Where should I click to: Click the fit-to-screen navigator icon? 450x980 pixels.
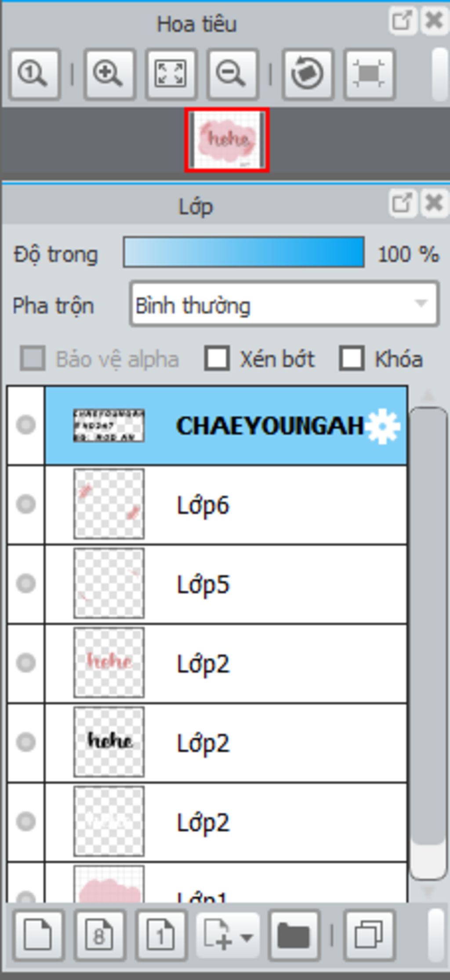(x=171, y=74)
